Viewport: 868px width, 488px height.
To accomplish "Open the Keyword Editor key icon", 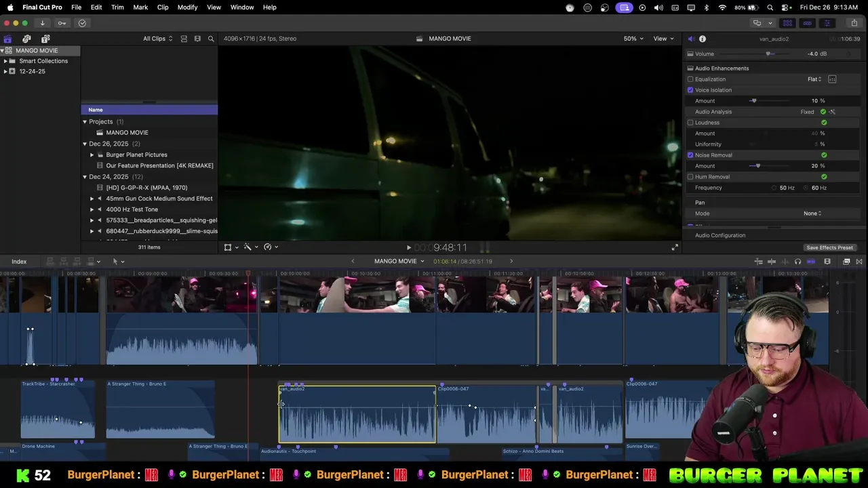I will coord(62,23).
